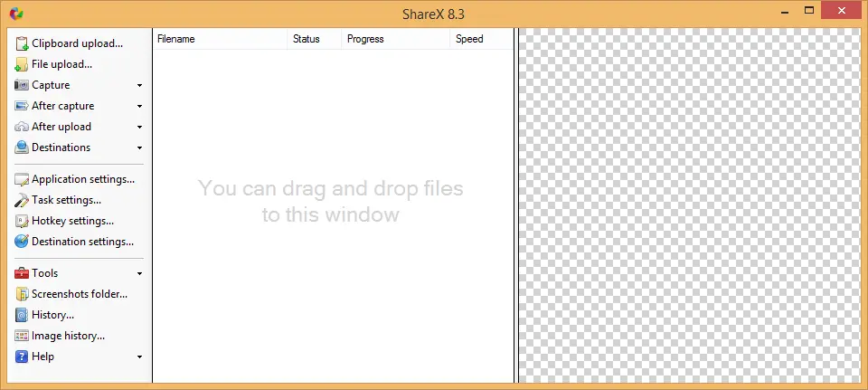
Task: Sort by the Progress column header
Action: pos(395,39)
